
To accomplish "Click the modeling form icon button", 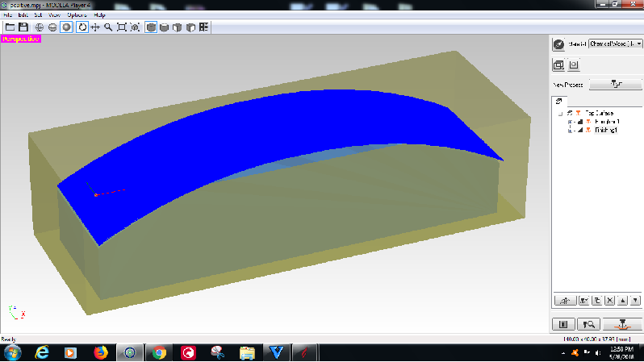I will pyautogui.click(x=574, y=64).
